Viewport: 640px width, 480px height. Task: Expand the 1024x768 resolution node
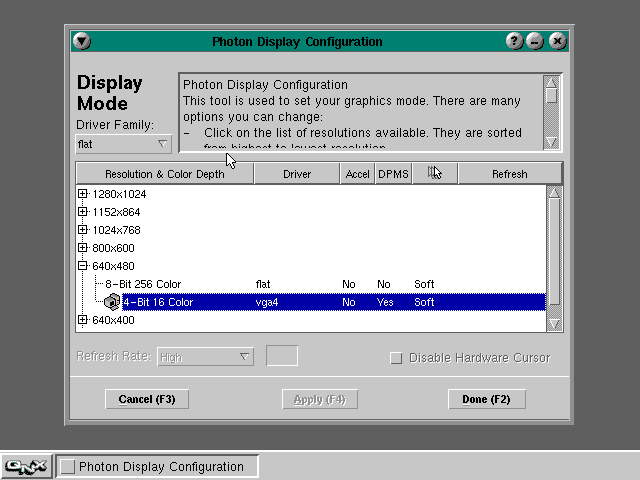point(82,230)
